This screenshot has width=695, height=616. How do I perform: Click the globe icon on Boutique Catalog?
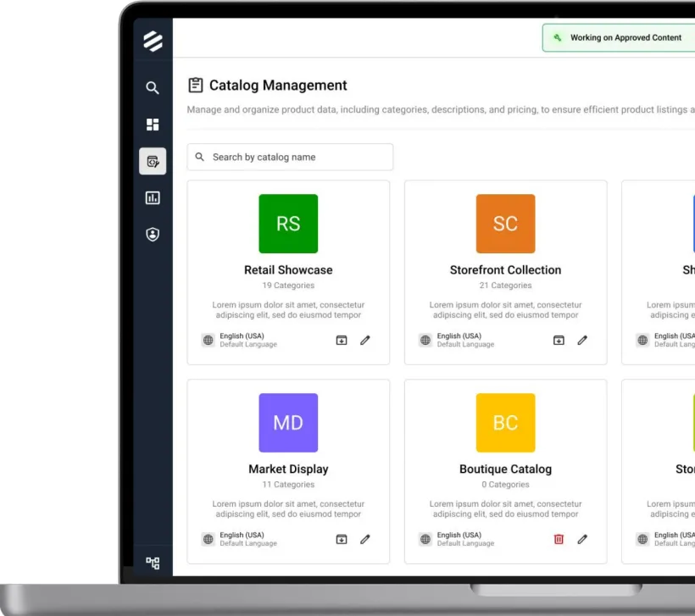[425, 539]
